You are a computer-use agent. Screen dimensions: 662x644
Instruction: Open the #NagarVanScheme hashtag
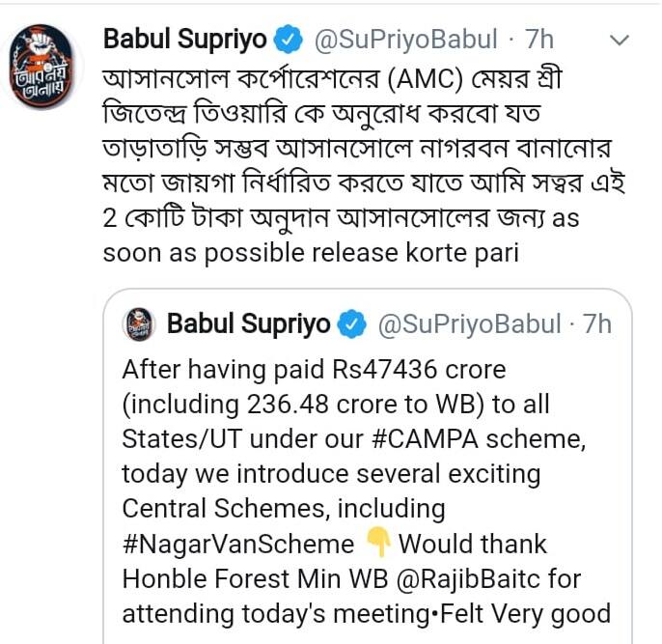click(238, 544)
